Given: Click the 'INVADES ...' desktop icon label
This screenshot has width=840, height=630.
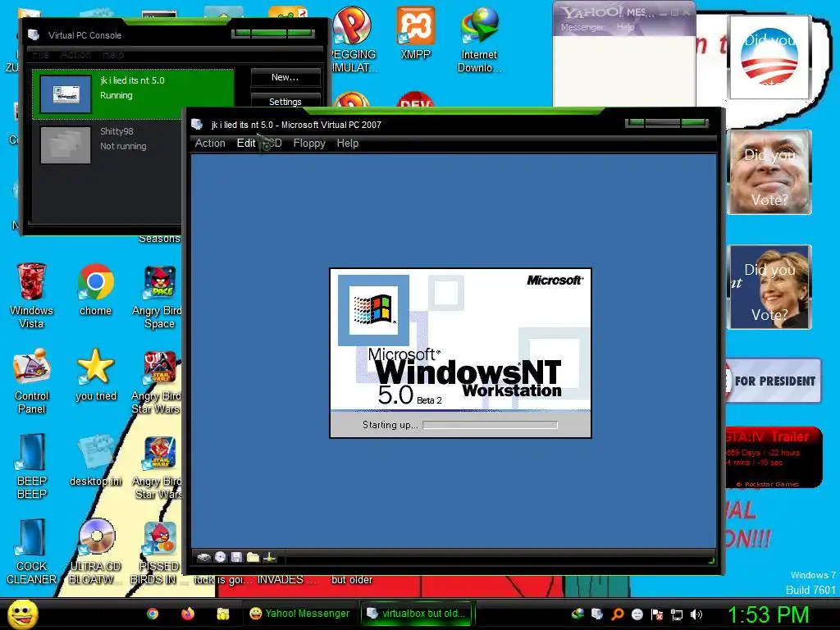Looking at the screenshot, I should click(x=286, y=580).
